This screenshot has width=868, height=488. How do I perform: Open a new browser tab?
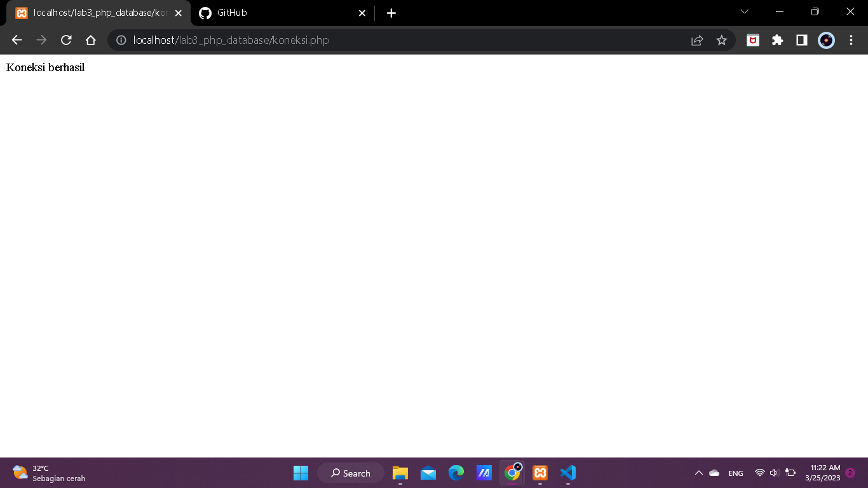pos(391,13)
